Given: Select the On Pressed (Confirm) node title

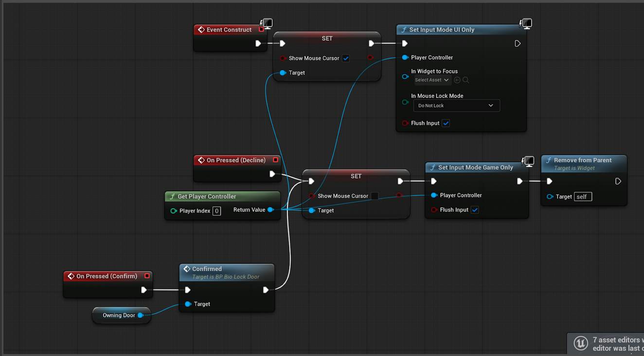Looking at the screenshot, I should coord(107,276).
